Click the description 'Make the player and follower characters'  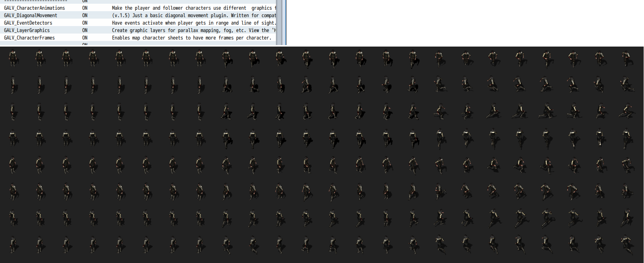pyautogui.click(x=194, y=8)
